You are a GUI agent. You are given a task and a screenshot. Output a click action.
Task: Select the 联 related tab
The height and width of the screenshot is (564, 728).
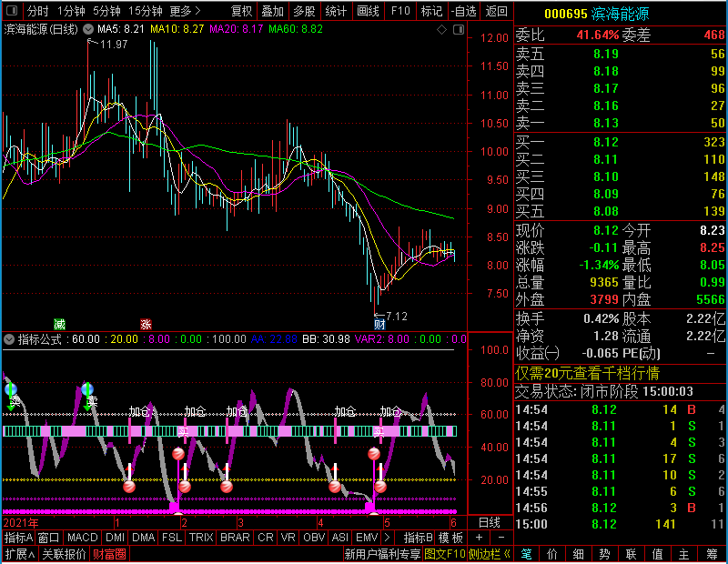[x=631, y=554]
